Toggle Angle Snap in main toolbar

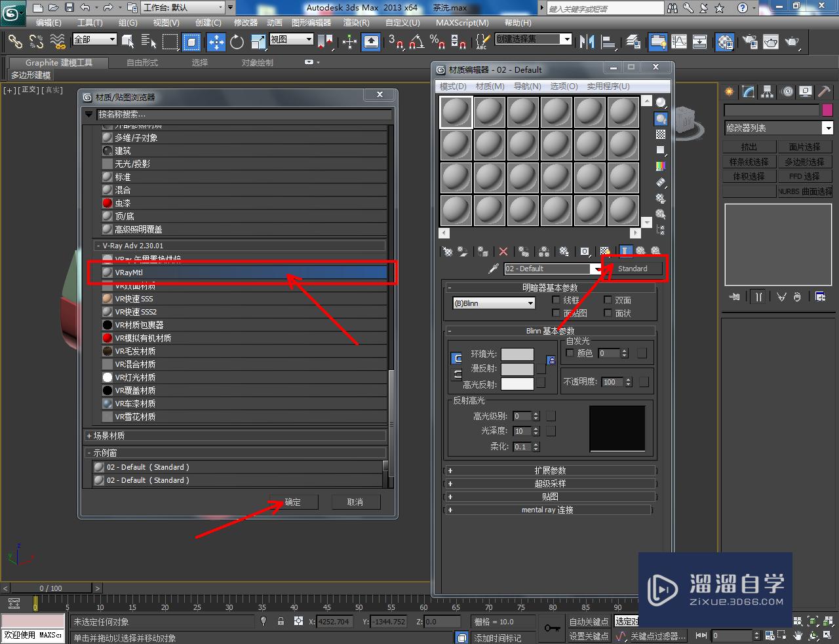(416, 42)
